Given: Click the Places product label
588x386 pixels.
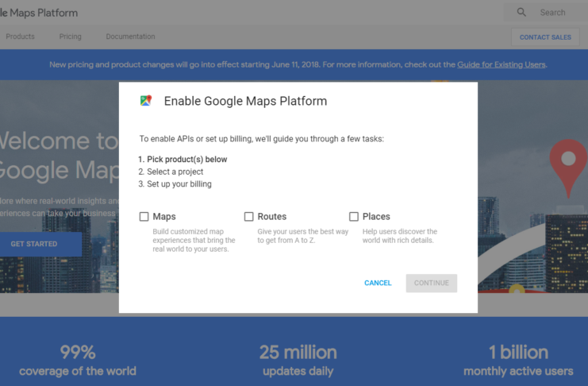Looking at the screenshot, I should pyautogui.click(x=376, y=217).
